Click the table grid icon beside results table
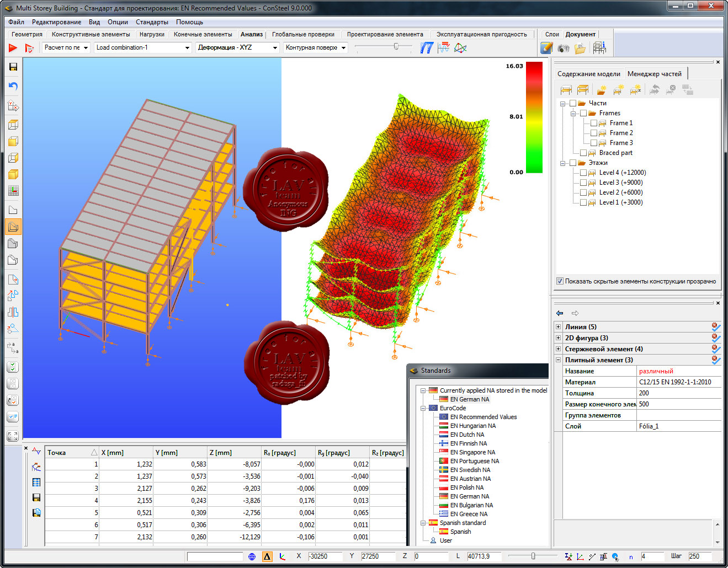This screenshot has height=568, width=728. click(x=36, y=482)
